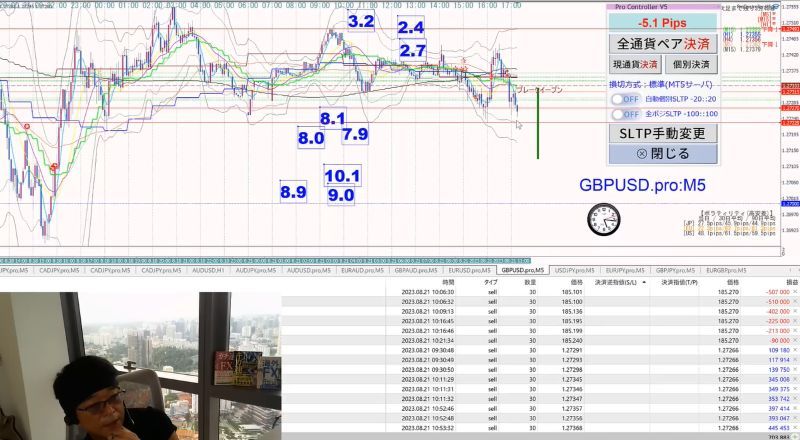Screen dimensions: 800x440
Task: Toggle the 全ポジSLTP -100::100 switch
Action: 626,114
